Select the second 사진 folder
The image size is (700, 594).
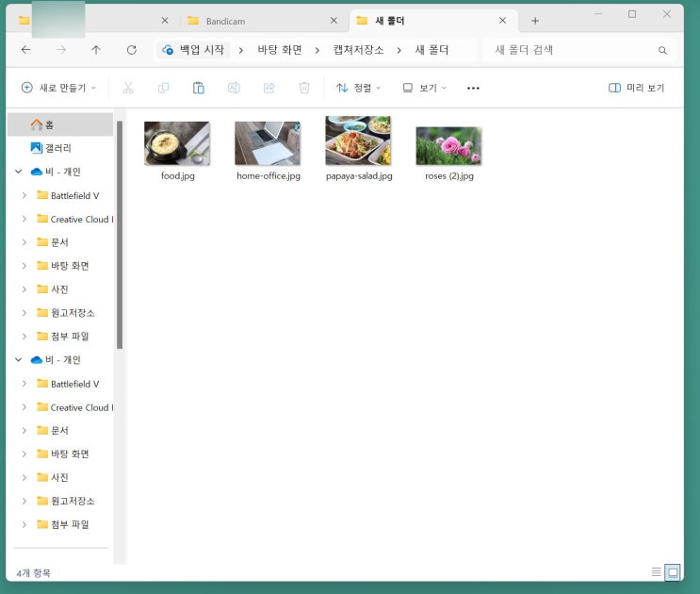click(53, 477)
